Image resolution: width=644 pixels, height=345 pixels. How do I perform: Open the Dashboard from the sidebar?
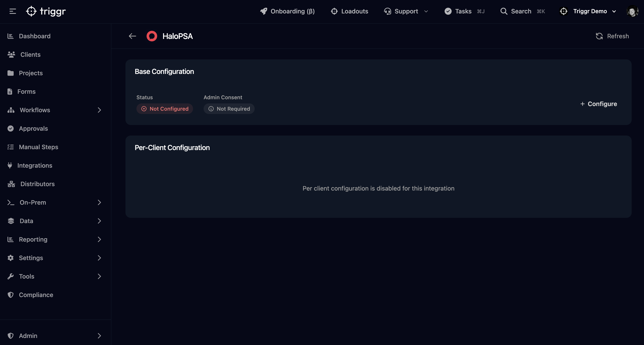(x=35, y=36)
